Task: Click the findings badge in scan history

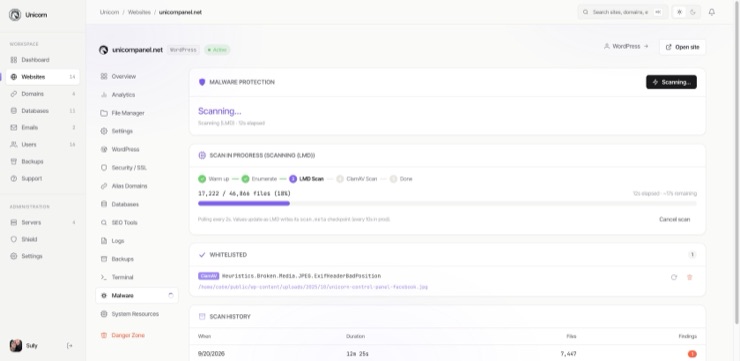Action: (692, 354)
